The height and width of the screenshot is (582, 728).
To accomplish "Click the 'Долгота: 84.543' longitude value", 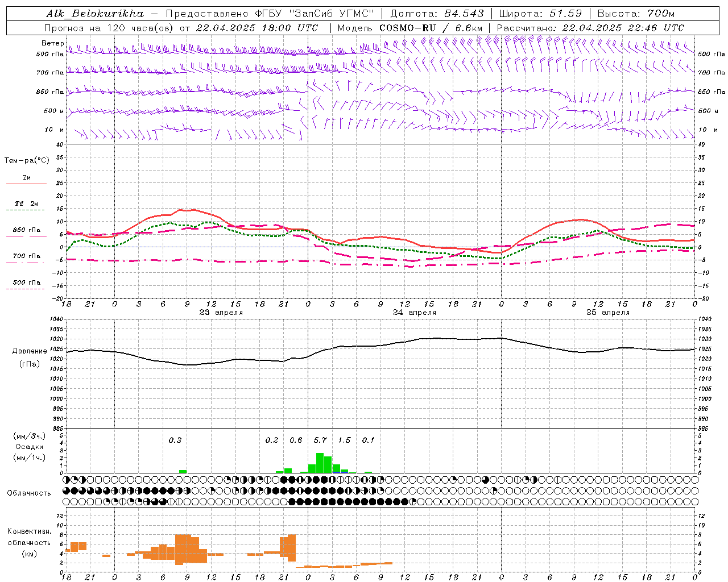I will tap(437, 14).
